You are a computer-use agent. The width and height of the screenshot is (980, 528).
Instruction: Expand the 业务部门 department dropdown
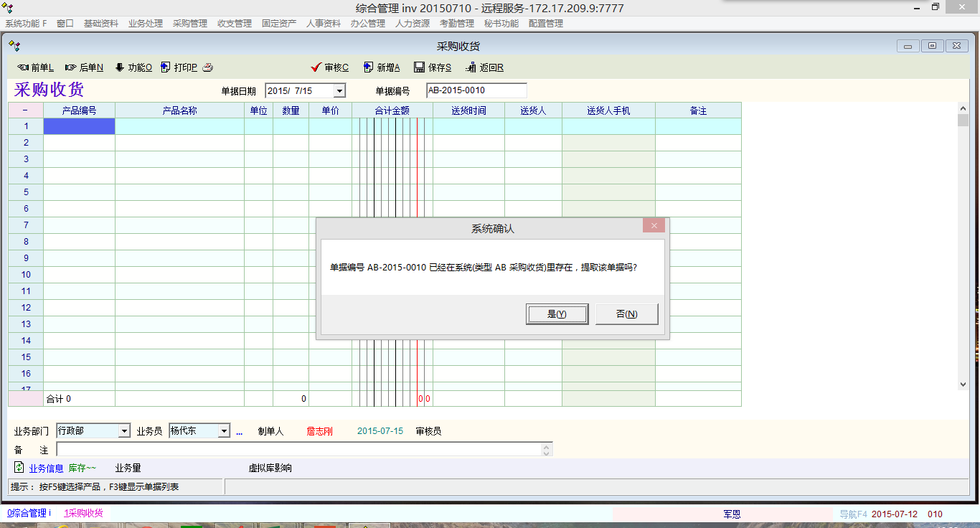[124, 431]
